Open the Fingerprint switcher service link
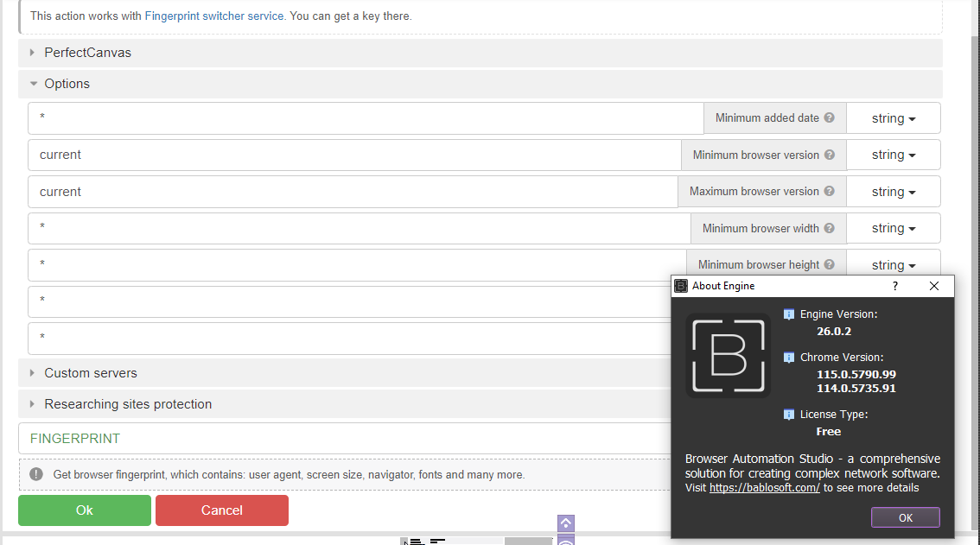This screenshot has width=980, height=545. pos(213,16)
